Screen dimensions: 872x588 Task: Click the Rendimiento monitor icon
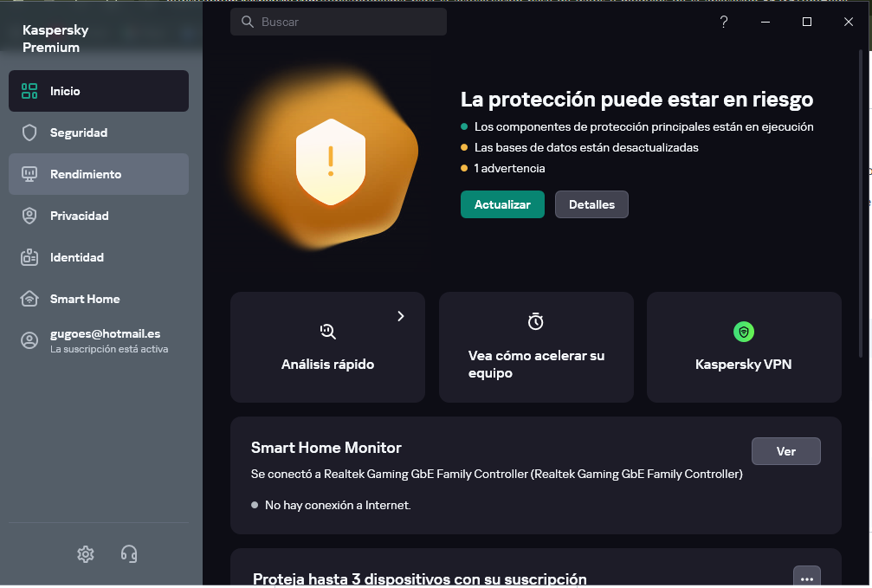29,174
